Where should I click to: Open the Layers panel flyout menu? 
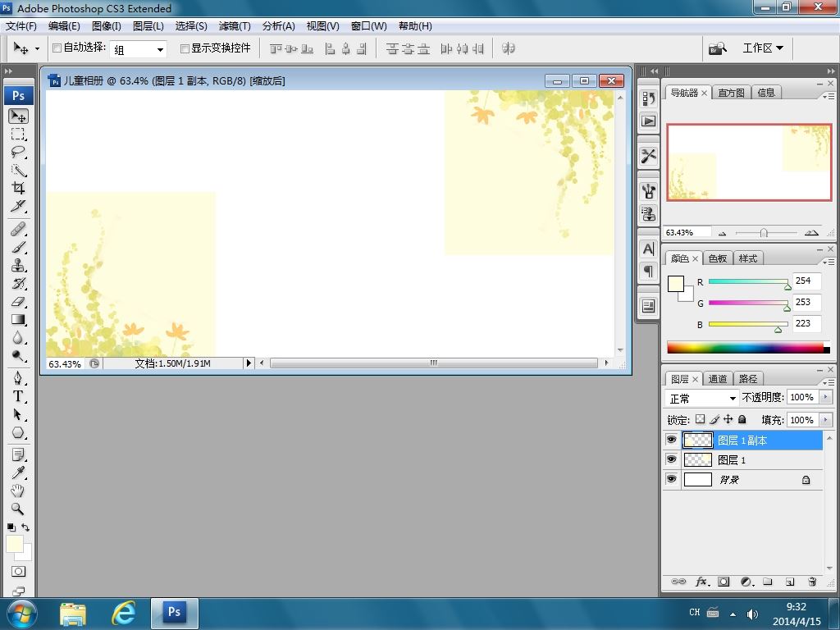pyautogui.click(x=829, y=382)
